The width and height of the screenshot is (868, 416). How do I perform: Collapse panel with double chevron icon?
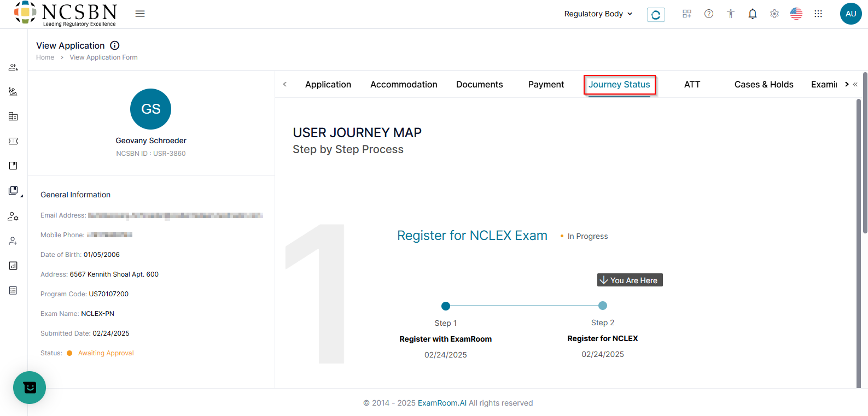[x=855, y=84]
